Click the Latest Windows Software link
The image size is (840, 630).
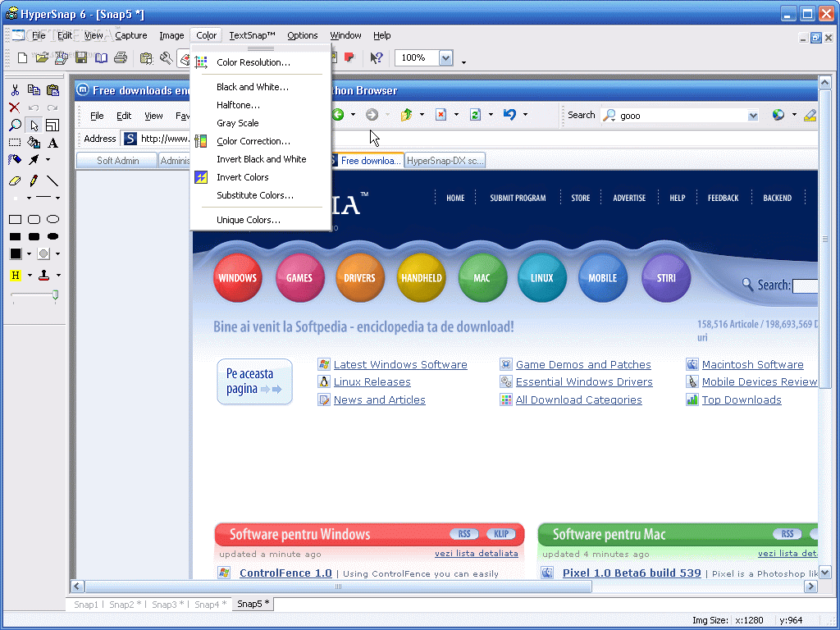(400, 365)
